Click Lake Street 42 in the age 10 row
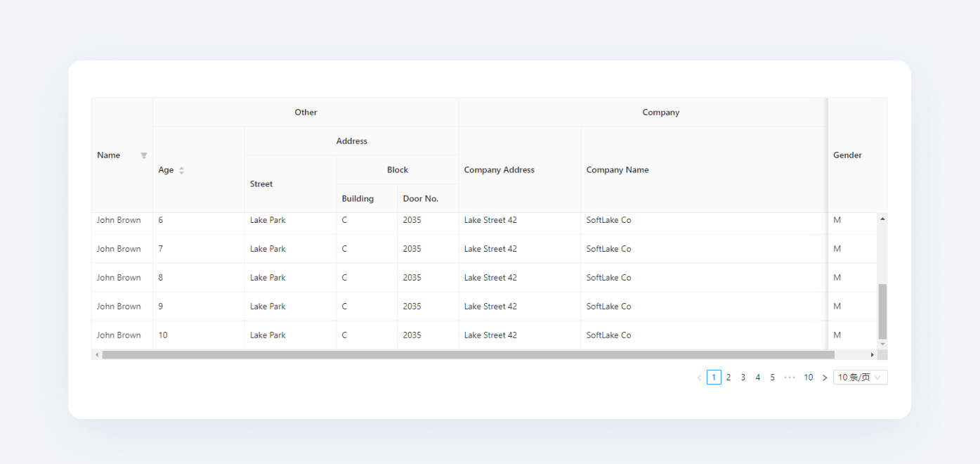 490,335
